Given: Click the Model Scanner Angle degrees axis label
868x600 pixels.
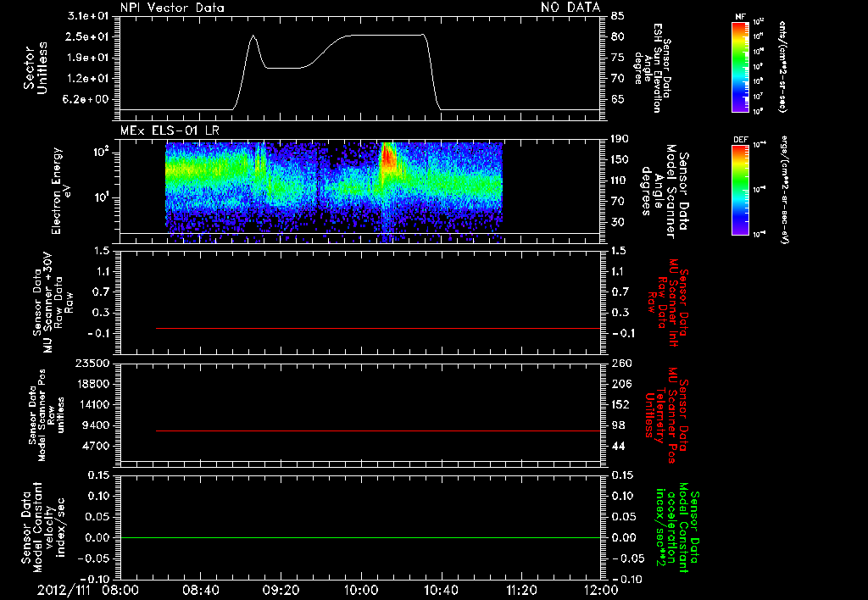Looking at the screenshot, I should pos(665,192).
